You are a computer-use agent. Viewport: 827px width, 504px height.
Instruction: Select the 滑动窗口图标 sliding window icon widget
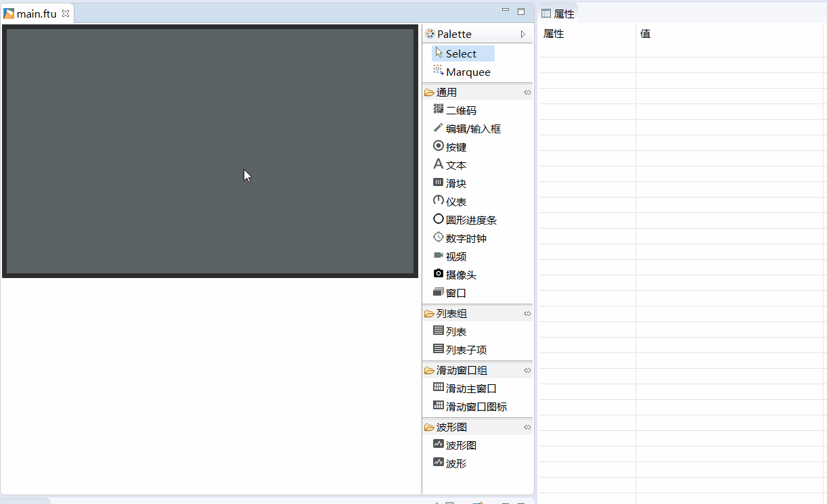(470, 407)
